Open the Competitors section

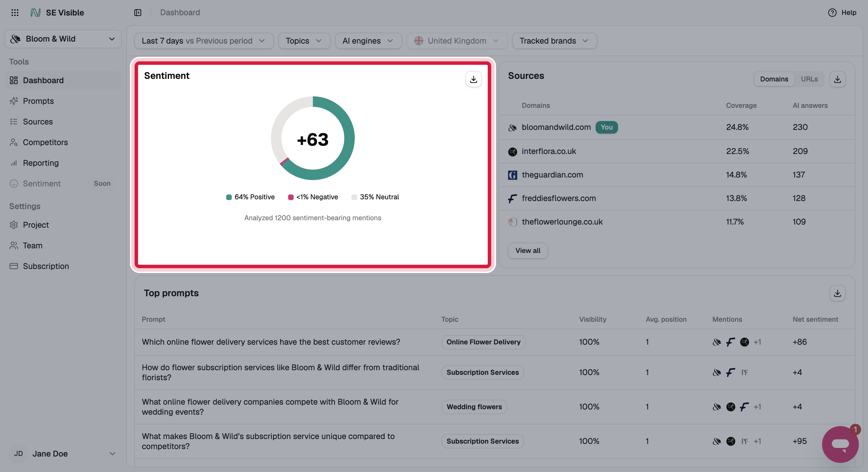click(x=63, y=142)
